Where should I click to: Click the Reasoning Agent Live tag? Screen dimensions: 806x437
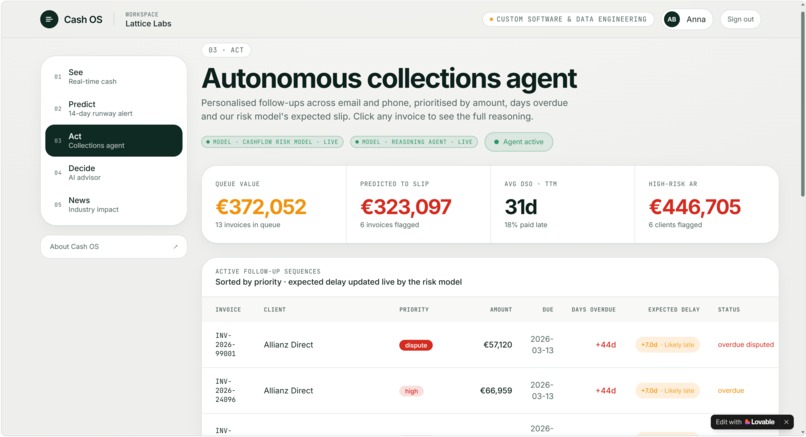pos(414,142)
